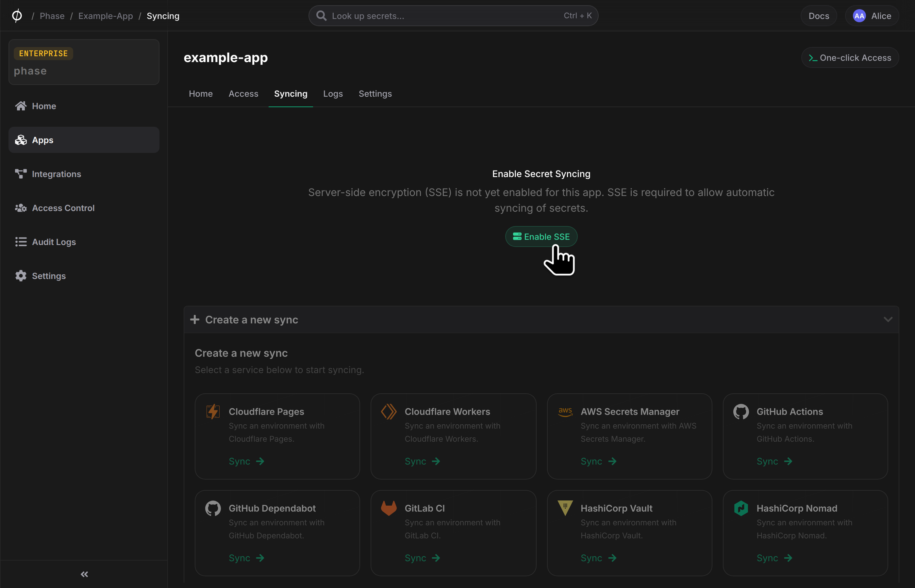915x588 pixels.
Task: Open One-click Access button
Action: [x=850, y=57]
